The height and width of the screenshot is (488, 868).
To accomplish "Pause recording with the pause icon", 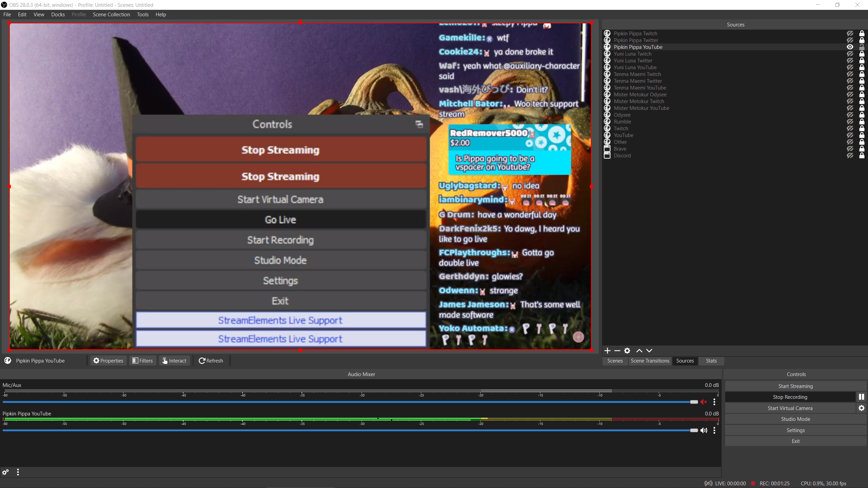I will [x=861, y=397].
